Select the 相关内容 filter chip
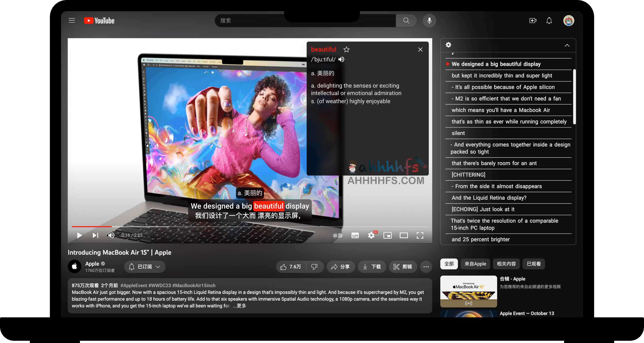Screen dimensions: 644x343 coord(506,264)
